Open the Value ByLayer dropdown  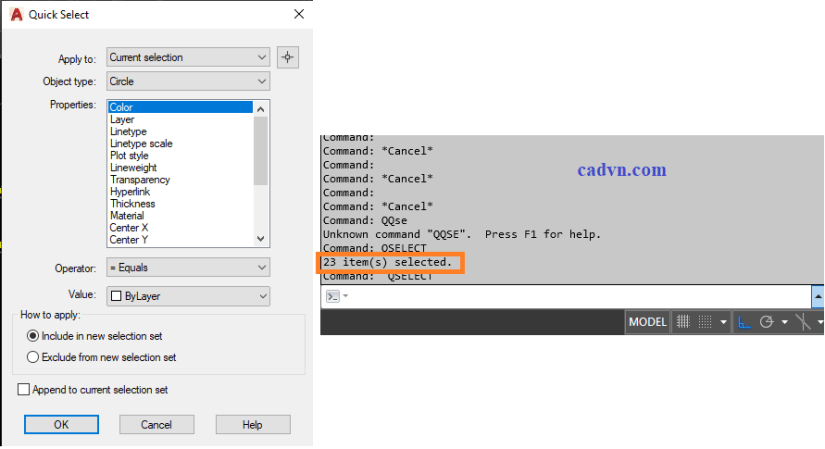[x=188, y=296]
